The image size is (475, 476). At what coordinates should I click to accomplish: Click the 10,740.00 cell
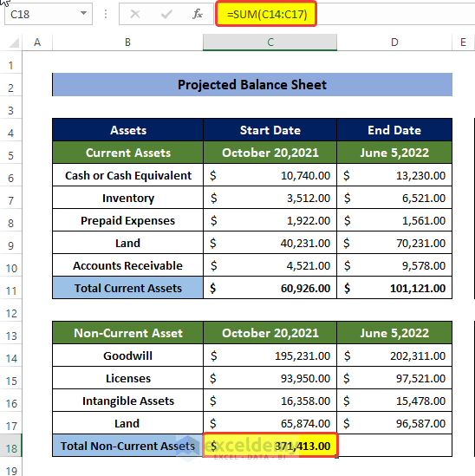(x=270, y=175)
